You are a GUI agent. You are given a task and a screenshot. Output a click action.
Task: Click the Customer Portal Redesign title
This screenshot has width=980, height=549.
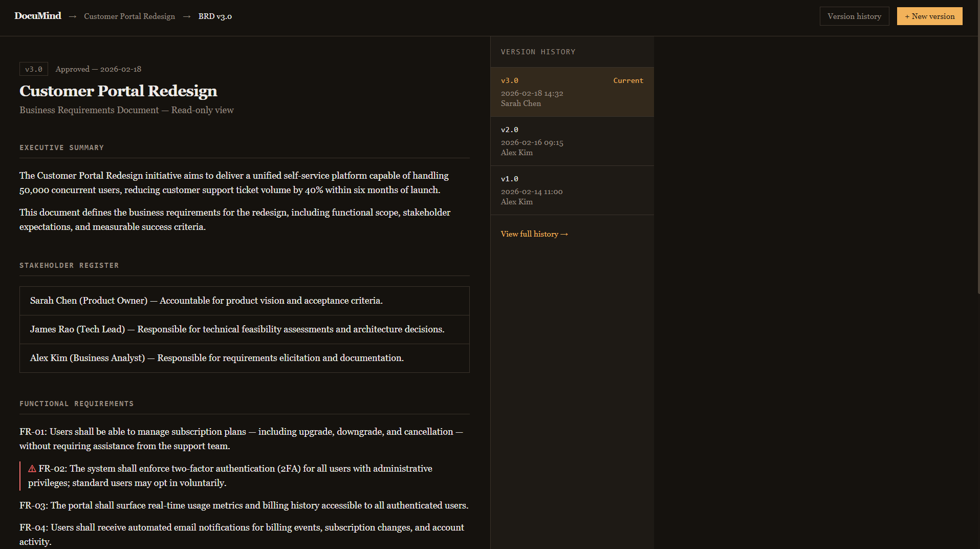(x=118, y=91)
